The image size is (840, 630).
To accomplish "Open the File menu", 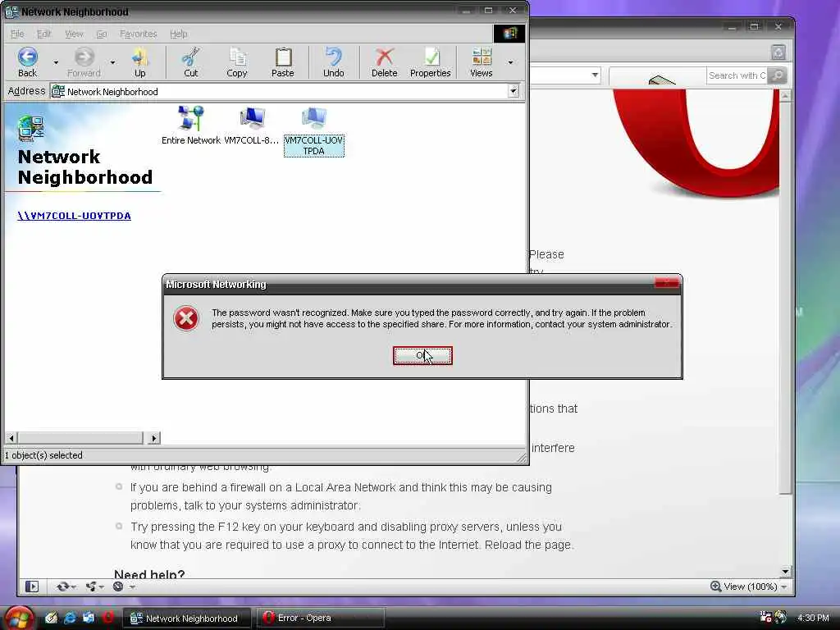I will click(18, 34).
